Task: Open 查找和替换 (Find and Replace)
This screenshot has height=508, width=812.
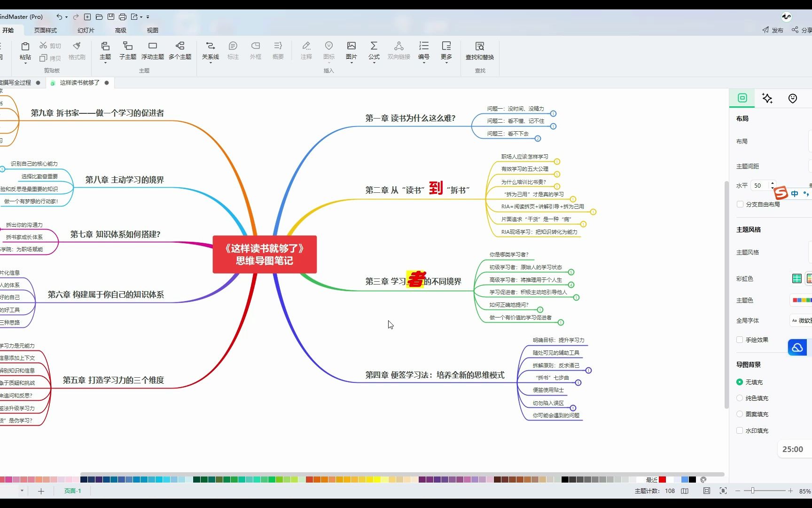Action: click(480, 50)
